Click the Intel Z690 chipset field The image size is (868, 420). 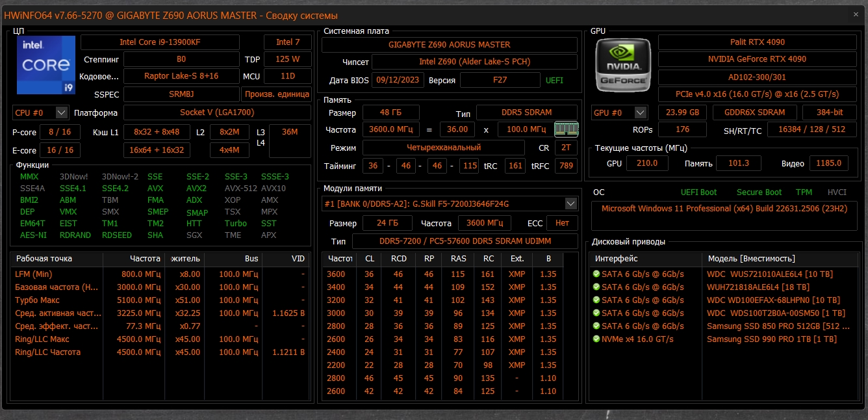point(474,62)
